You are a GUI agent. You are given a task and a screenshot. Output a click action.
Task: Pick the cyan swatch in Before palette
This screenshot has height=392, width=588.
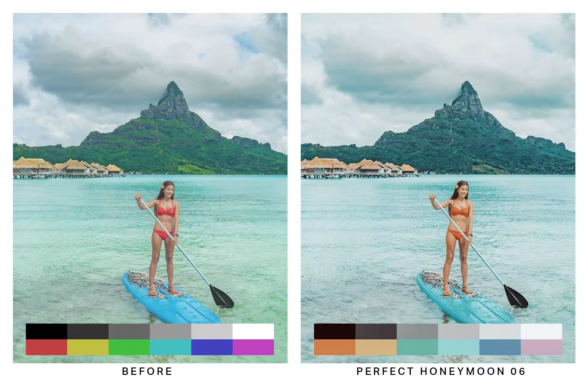[x=171, y=347]
